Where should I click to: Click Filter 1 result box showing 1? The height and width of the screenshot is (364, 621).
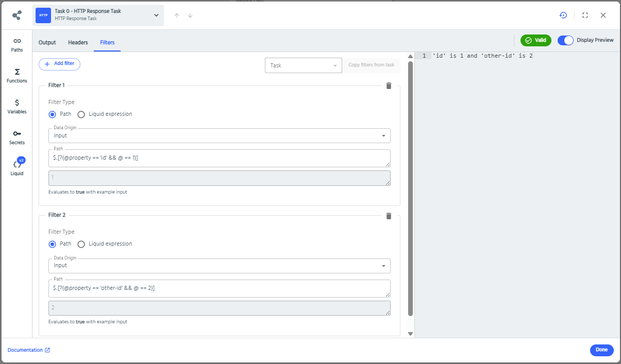[219, 178]
